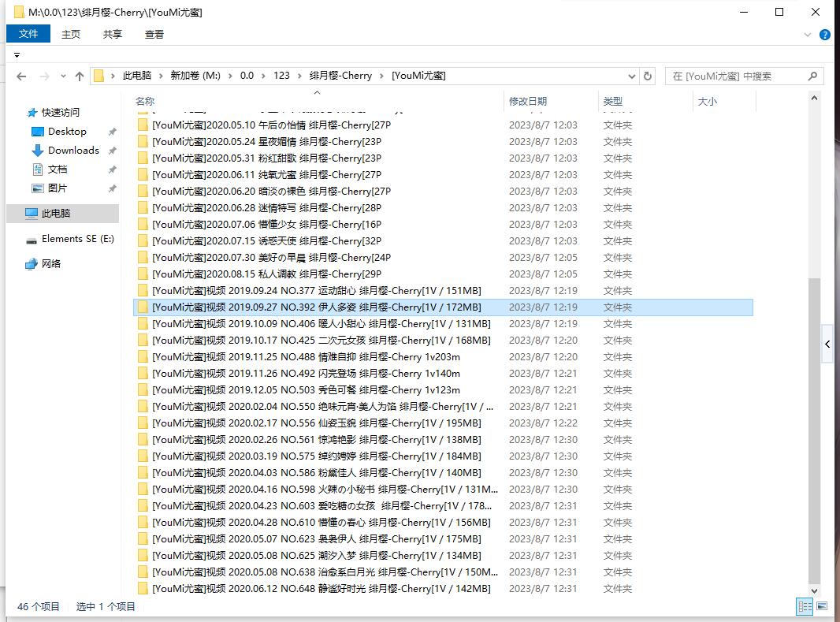Viewport: 840px width, 622px height.
Task: Click the pin icon next to Desktop
Action: coord(113,132)
